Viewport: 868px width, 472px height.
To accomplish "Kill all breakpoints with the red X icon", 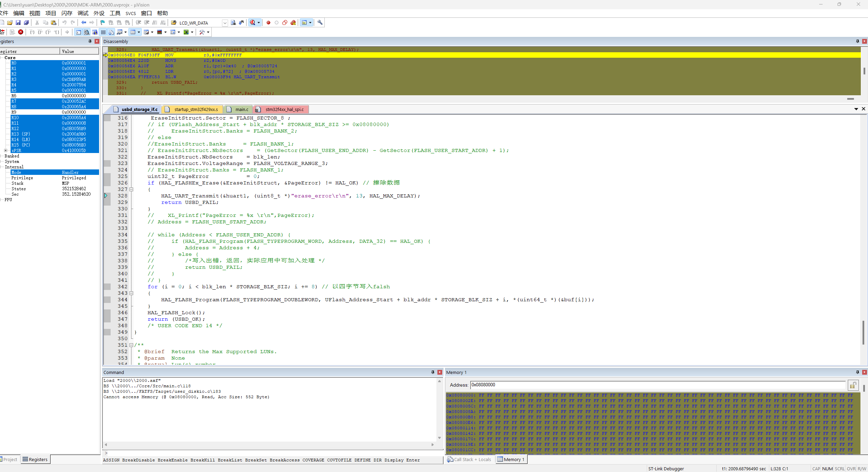I will pos(293,23).
